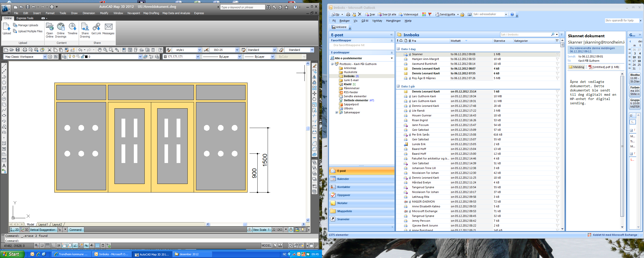Click the Send/motta button
Image resolution: width=644 pixels, height=258 pixels.
pos(445,14)
